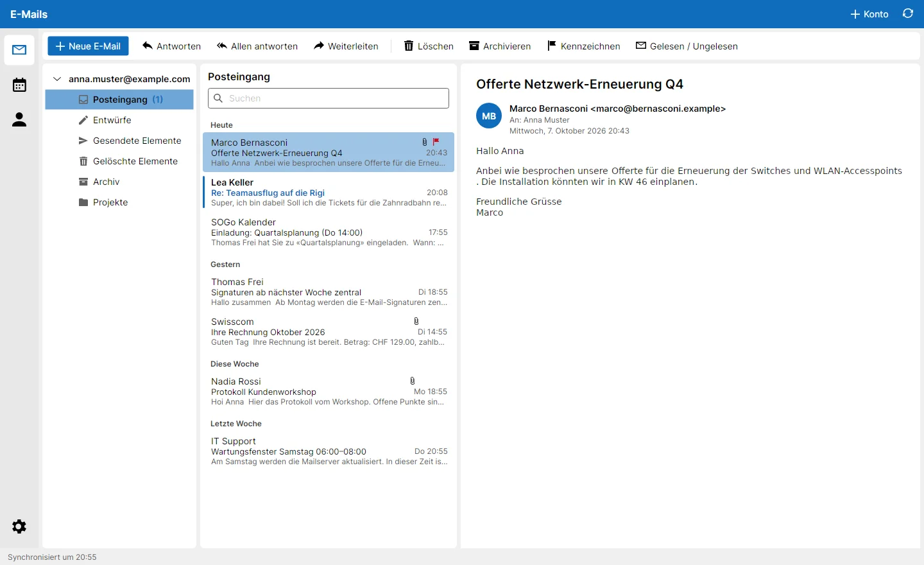Open settings via the gear icon
The image size is (924, 565).
pos(19,526)
